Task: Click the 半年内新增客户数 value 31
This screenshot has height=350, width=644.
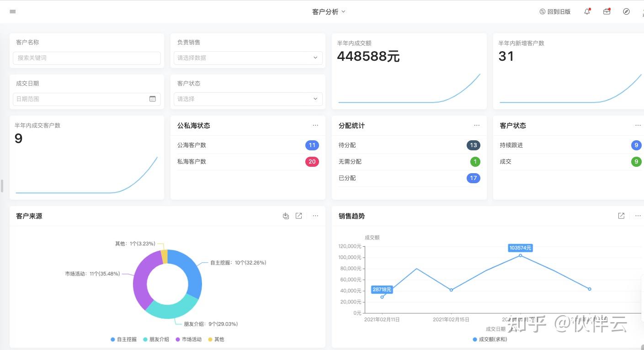Action: pos(506,57)
